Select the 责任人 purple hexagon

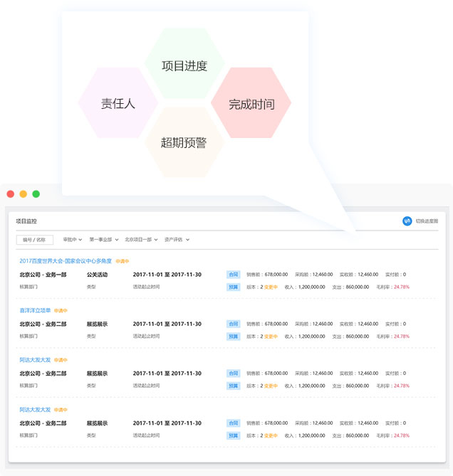click(118, 103)
